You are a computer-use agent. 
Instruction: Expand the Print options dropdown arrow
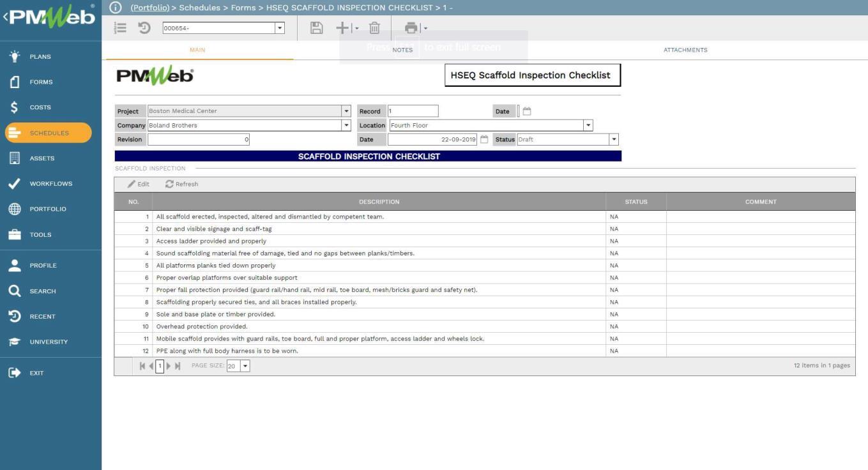pos(425,28)
